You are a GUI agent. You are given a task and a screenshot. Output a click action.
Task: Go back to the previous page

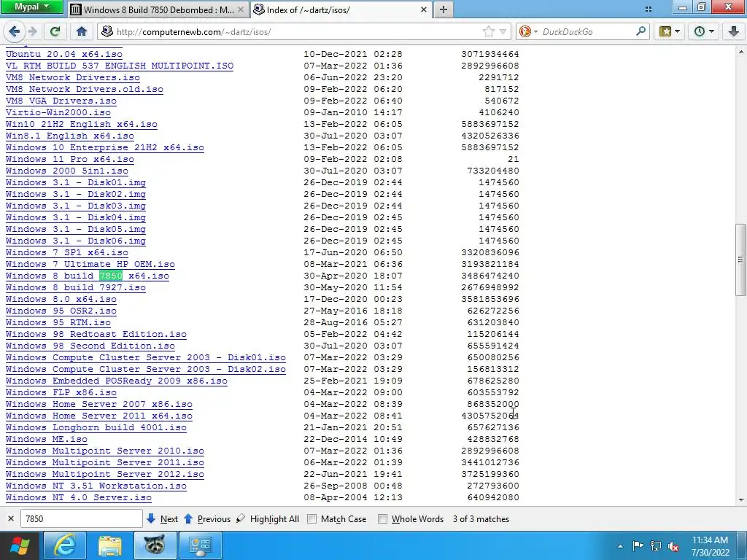tap(15, 32)
